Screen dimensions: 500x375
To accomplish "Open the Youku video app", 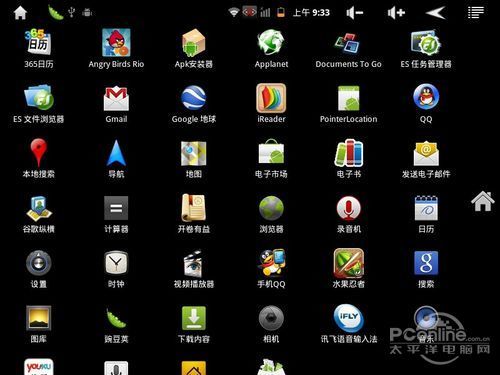I will click(39, 367).
